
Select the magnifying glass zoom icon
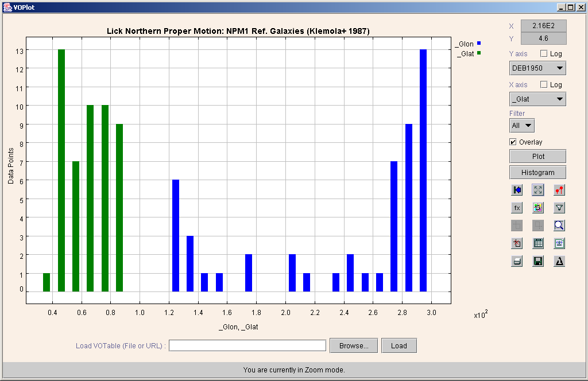click(559, 226)
